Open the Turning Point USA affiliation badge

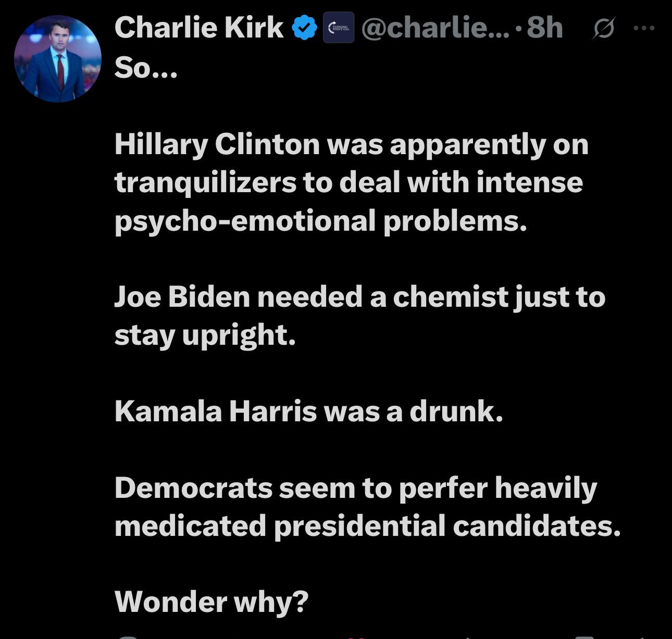coord(339,28)
